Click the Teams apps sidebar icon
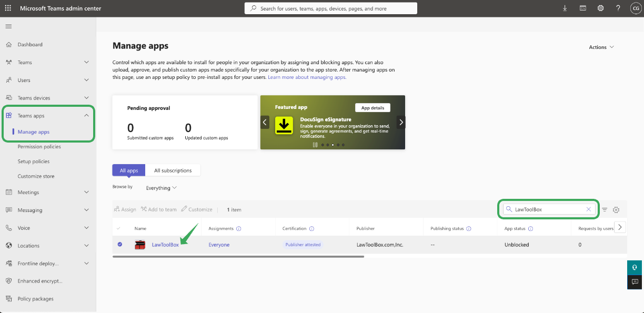 [8, 115]
